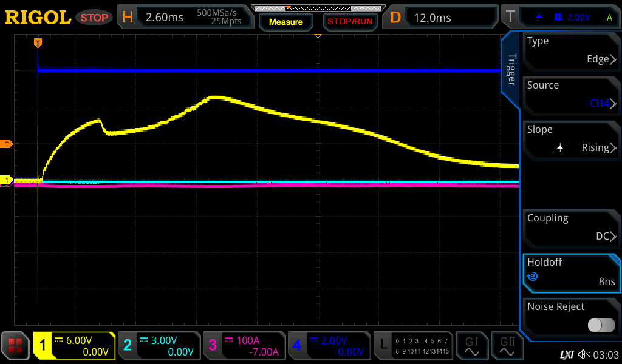Toggle channel 3 magenta 100A badge
The width and height of the screenshot is (622, 364).
244,346
